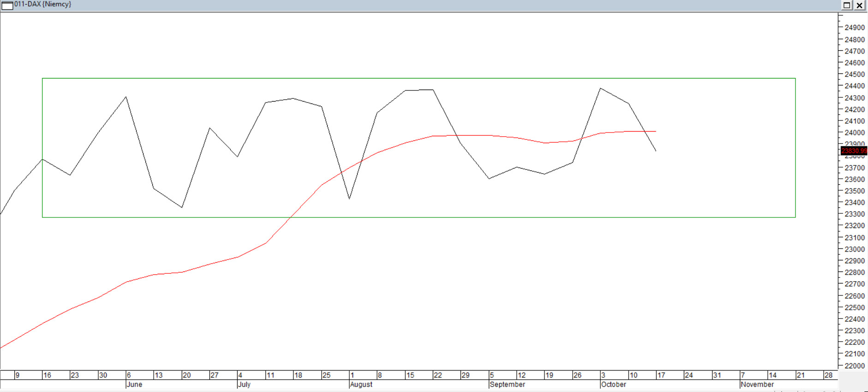Click the October month label

point(613,384)
